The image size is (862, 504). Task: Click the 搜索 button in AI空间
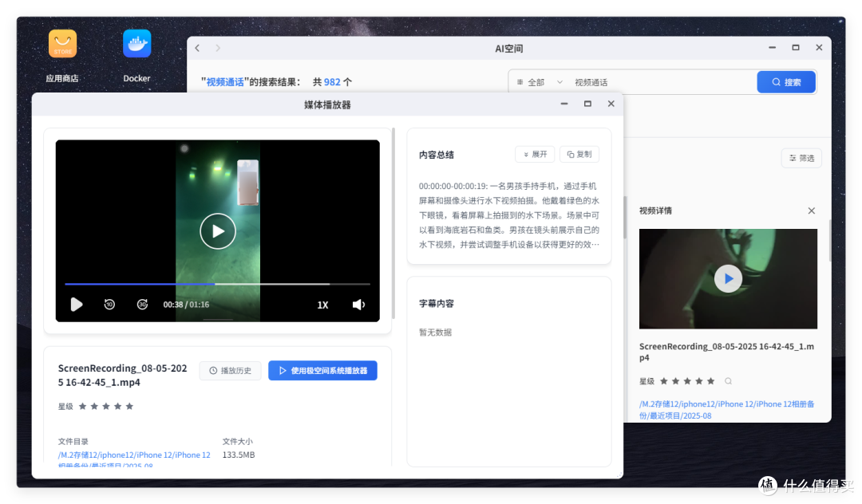click(786, 82)
